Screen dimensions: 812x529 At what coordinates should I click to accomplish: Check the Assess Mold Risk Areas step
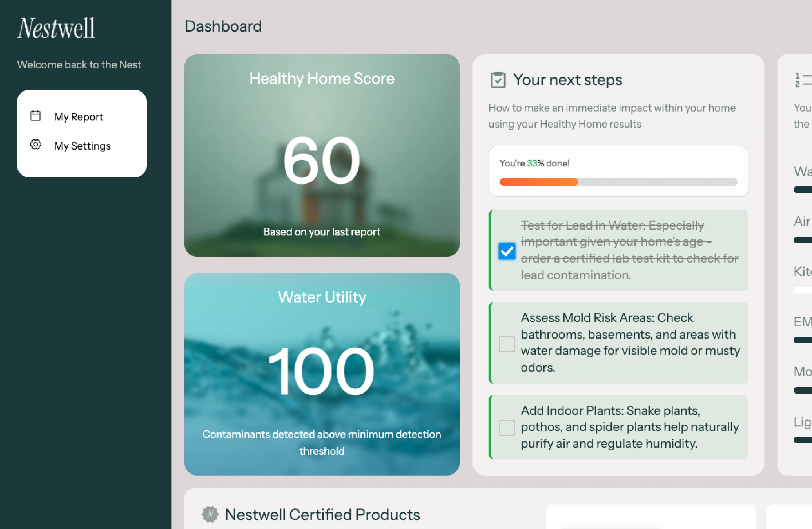point(507,344)
